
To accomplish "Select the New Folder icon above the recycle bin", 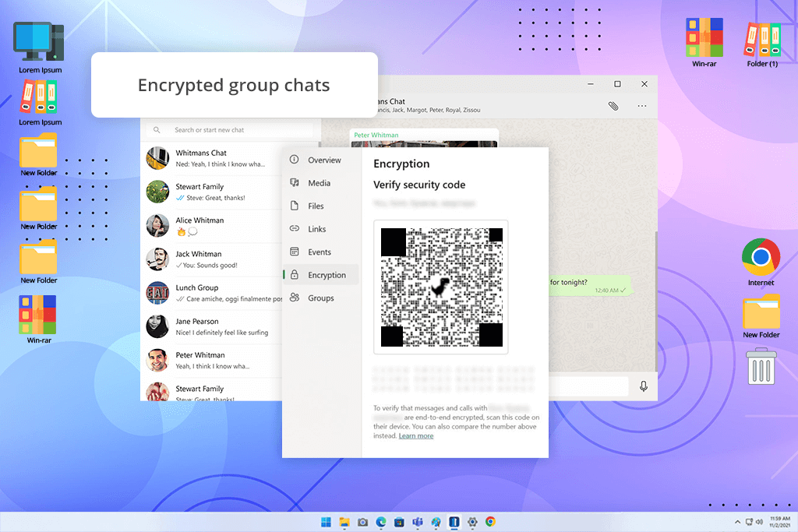I will click(x=761, y=317).
